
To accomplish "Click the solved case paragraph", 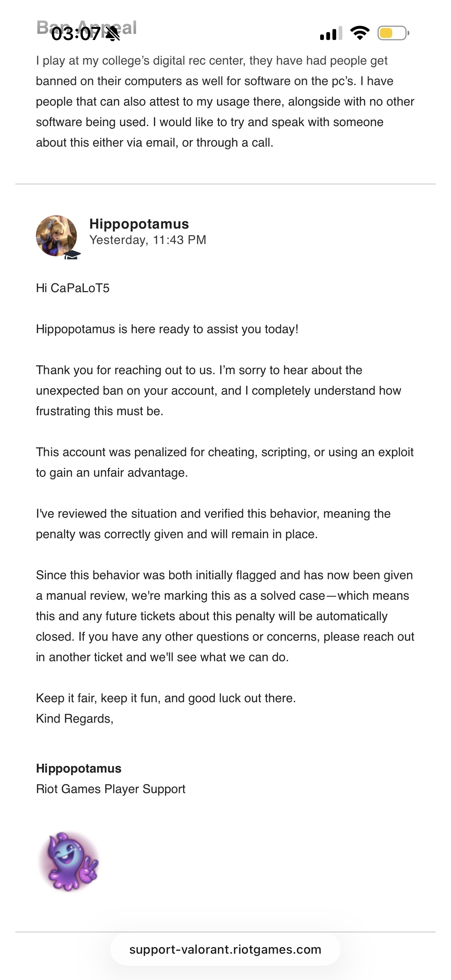I will pos(225,616).
